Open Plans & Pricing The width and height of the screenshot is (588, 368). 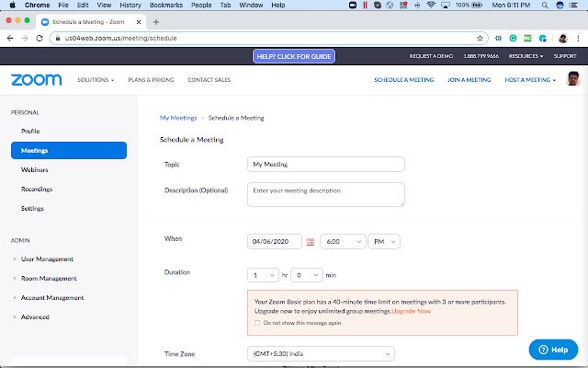[151, 80]
